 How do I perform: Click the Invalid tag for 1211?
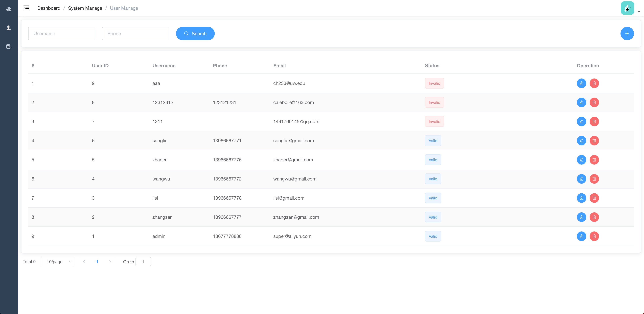point(434,121)
